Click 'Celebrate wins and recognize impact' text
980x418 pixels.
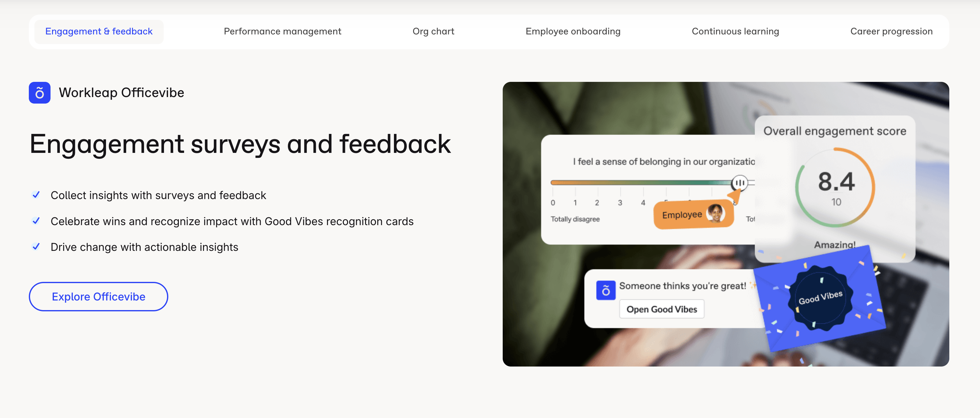click(232, 221)
